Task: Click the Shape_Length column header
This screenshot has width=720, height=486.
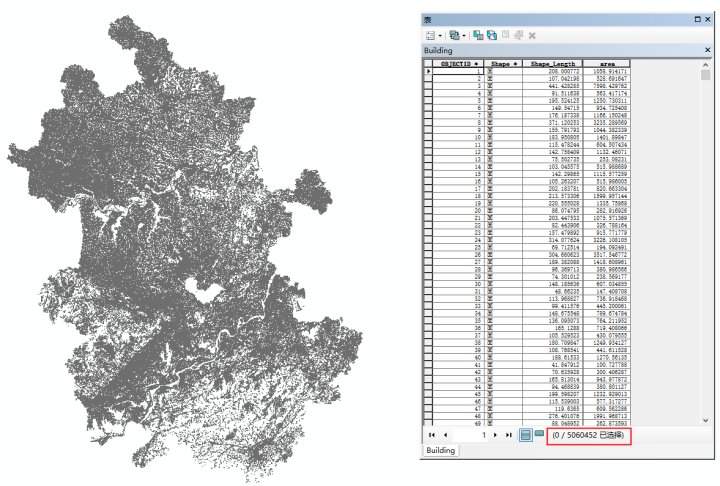Action: coord(552,63)
